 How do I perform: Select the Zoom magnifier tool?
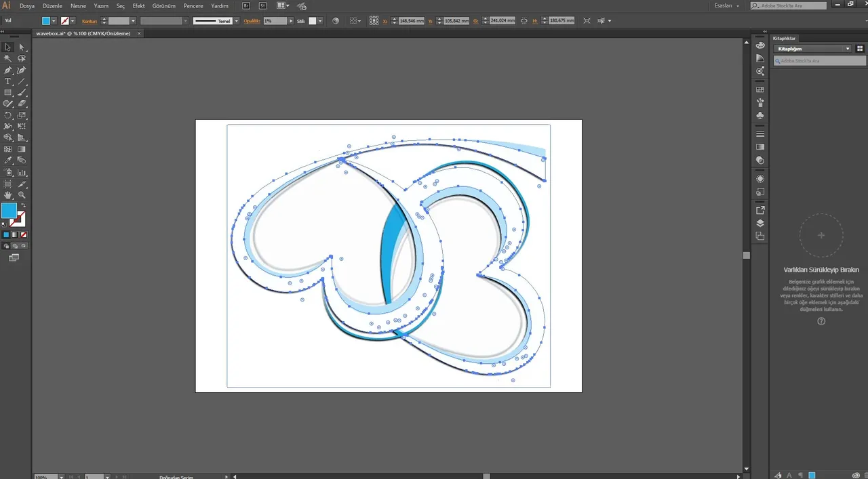22,195
